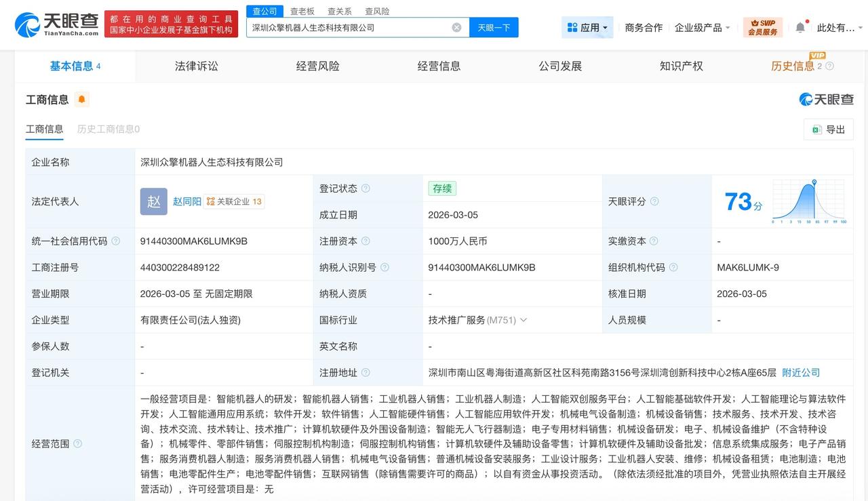Click the bell icon beside 工商信息 heading
This screenshot has height=501, width=868.
(x=81, y=99)
